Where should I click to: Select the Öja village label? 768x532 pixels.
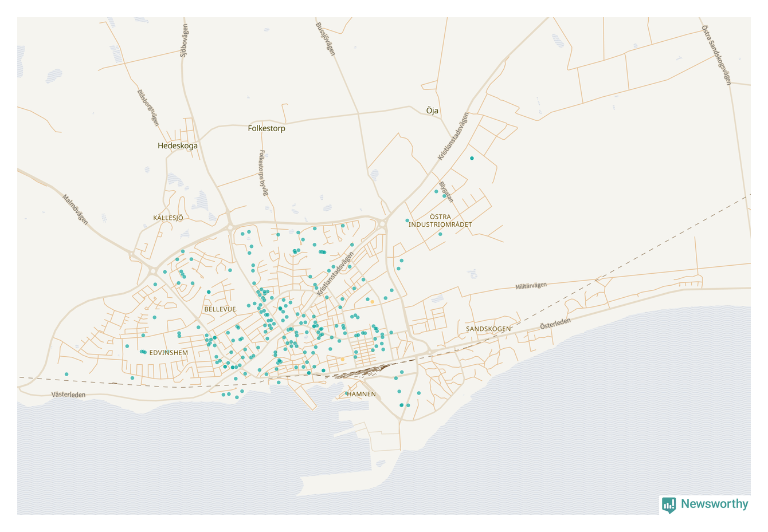coord(432,111)
